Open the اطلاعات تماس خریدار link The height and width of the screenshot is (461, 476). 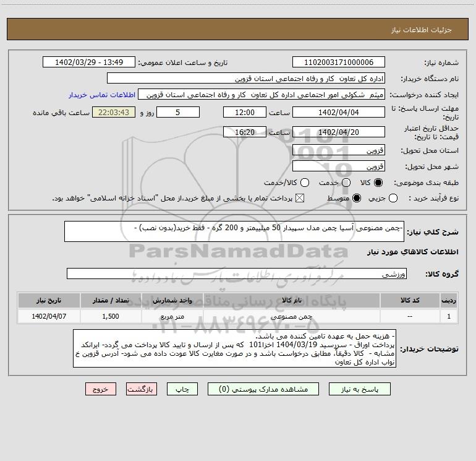(102, 95)
